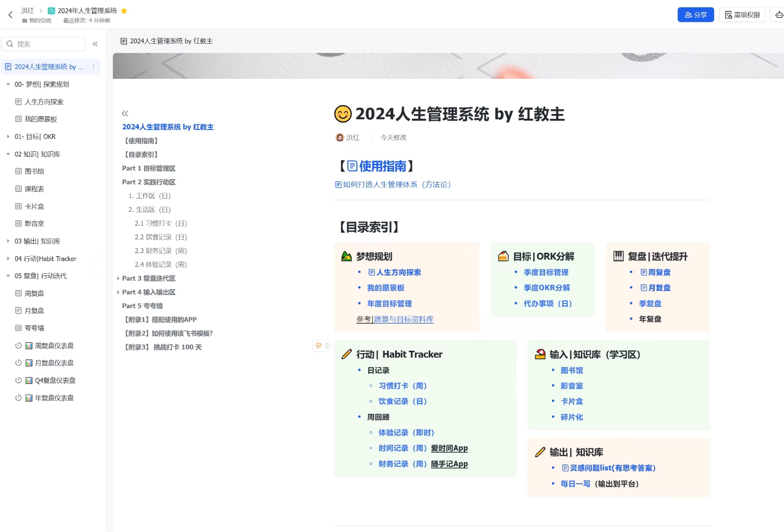This screenshot has height=532, width=784.
Task: Open the 高级权限 permissions button
Action: tap(742, 15)
